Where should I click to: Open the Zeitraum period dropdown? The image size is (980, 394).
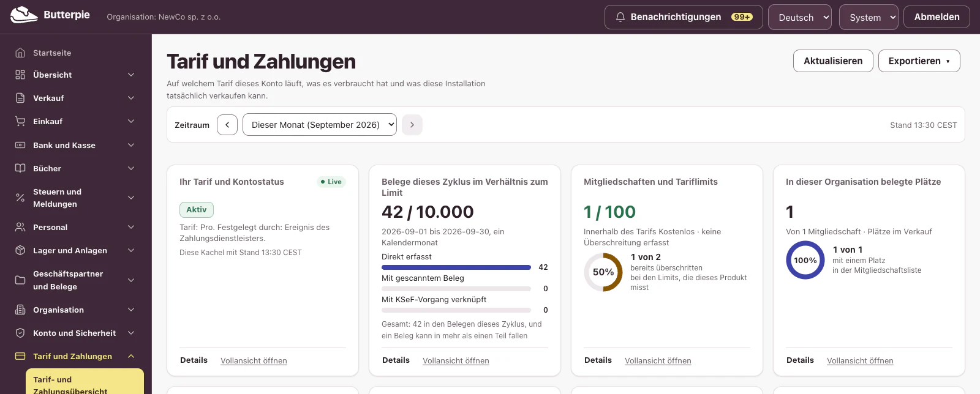point(320,125)
